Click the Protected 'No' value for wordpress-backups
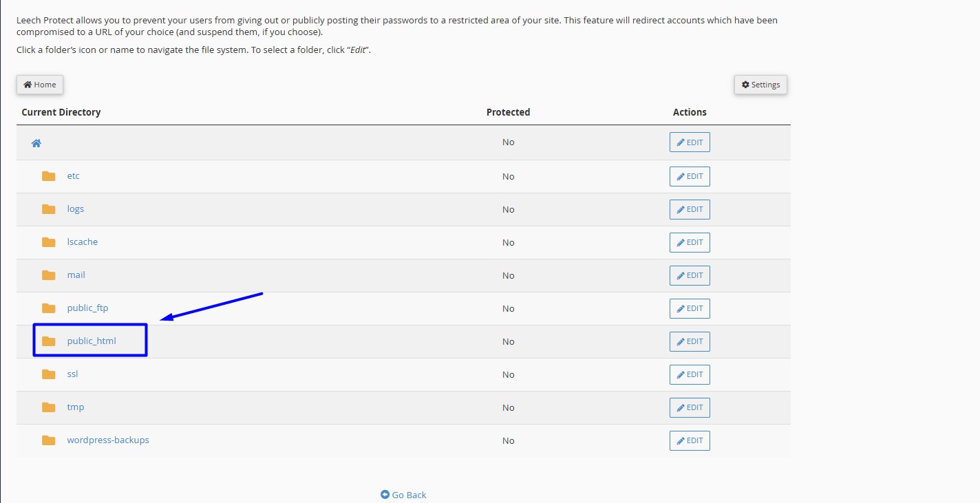Screen dimensions: 980x503 (x=508, y=440)
